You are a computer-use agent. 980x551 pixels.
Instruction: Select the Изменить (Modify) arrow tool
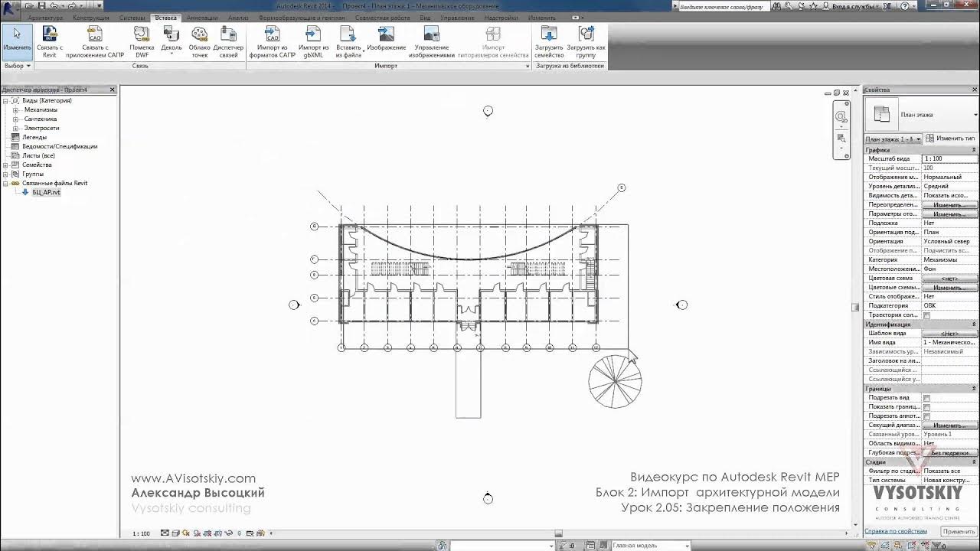coord(17,41)
